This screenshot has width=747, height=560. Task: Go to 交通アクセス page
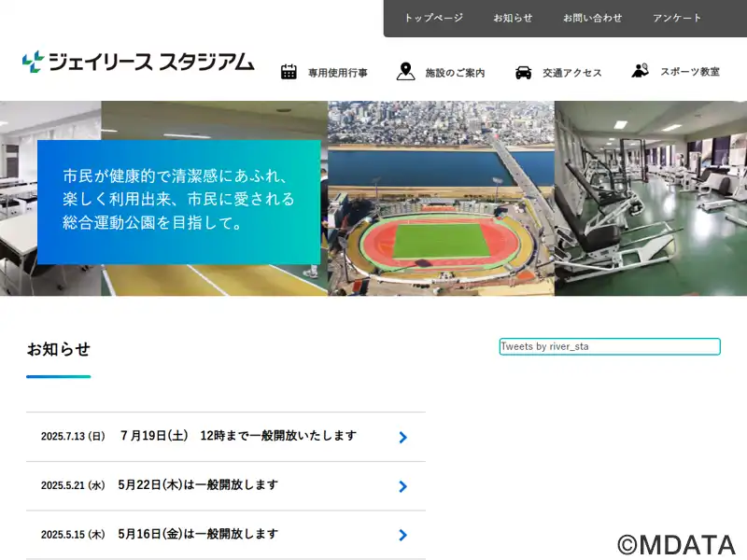pyautogui.click(x=572, y=73)
